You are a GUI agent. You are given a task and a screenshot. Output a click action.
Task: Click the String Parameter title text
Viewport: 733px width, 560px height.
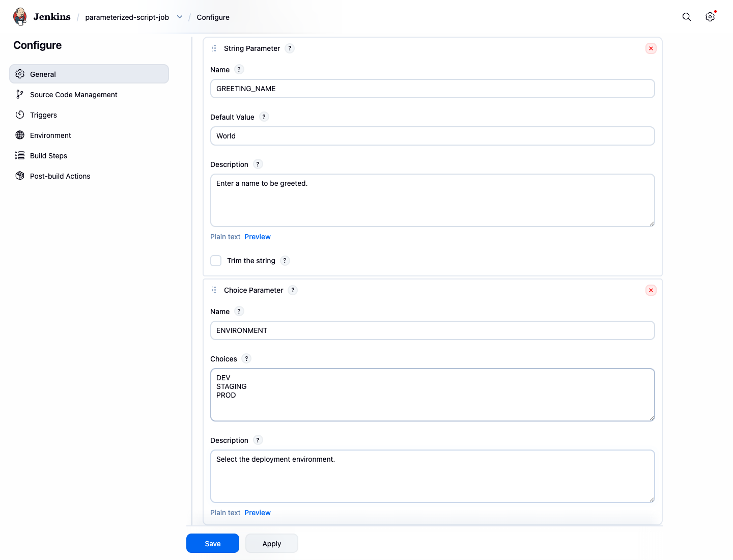pyautogui.click(x=252, y=48)
